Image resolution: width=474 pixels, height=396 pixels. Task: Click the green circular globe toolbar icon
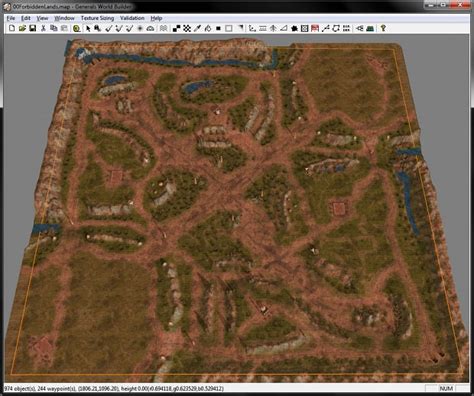click(x=77, y=29)
